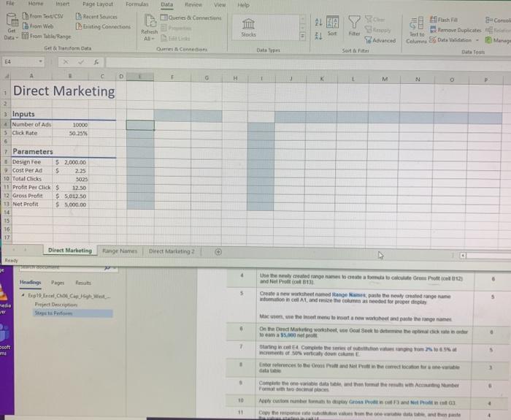Add a new worksheet with plus button

(218, 252)
